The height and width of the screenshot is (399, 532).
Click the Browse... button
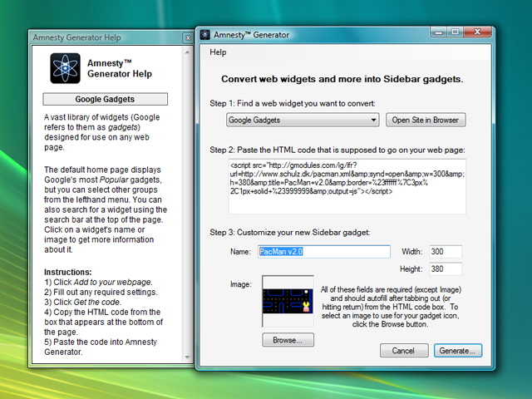[288, 340]
